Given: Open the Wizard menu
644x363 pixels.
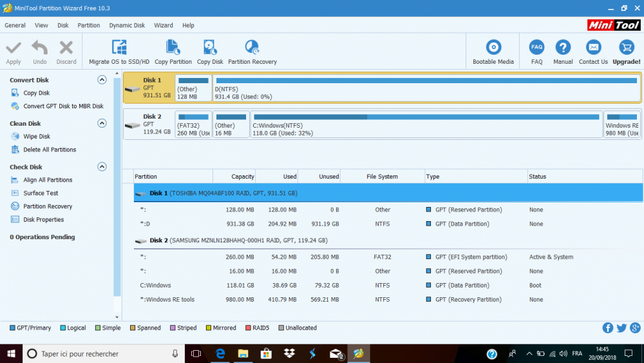Looking at the screenshot, I should [163, 26].
